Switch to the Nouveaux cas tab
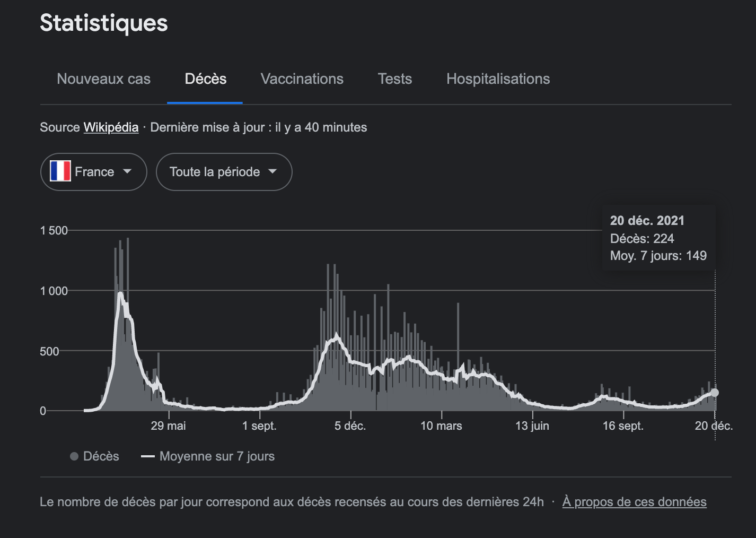Image resolution: width=756 pixels, height=538 pixels. tap(103, 79)
